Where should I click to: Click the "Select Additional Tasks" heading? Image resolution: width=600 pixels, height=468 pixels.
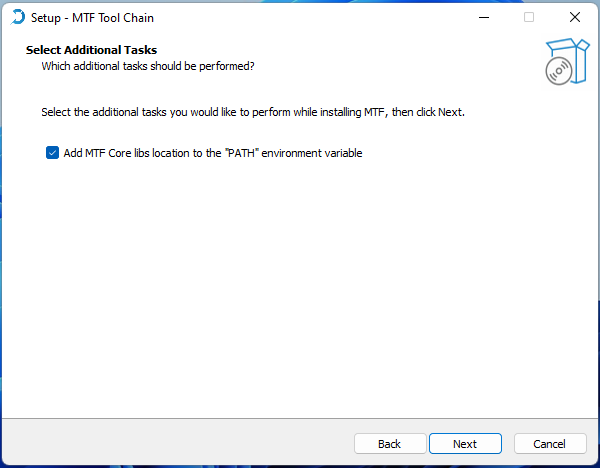(91, 50)
